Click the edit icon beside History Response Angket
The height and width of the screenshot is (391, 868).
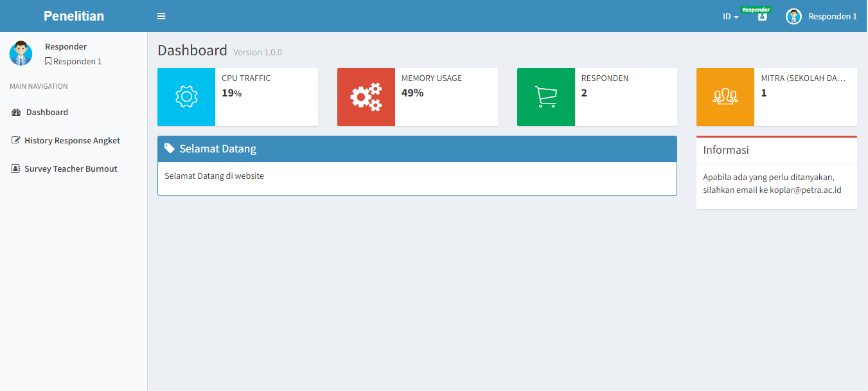click(16, 141)
